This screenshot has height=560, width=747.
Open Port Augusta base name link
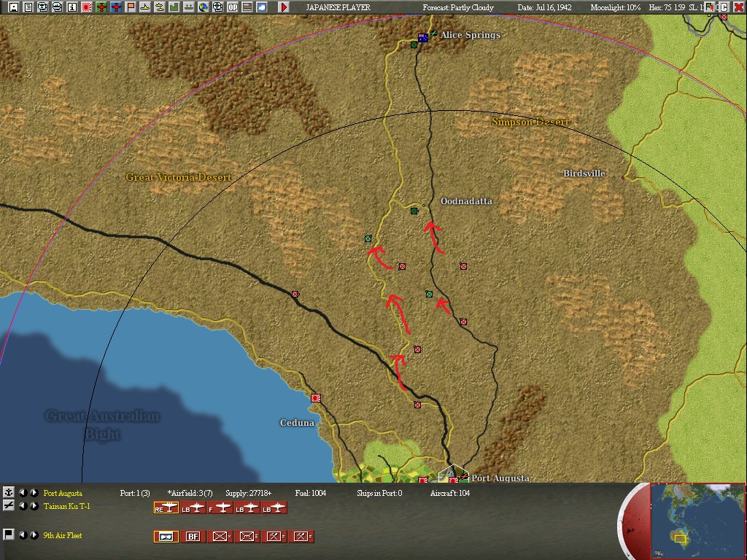(63, 493)
